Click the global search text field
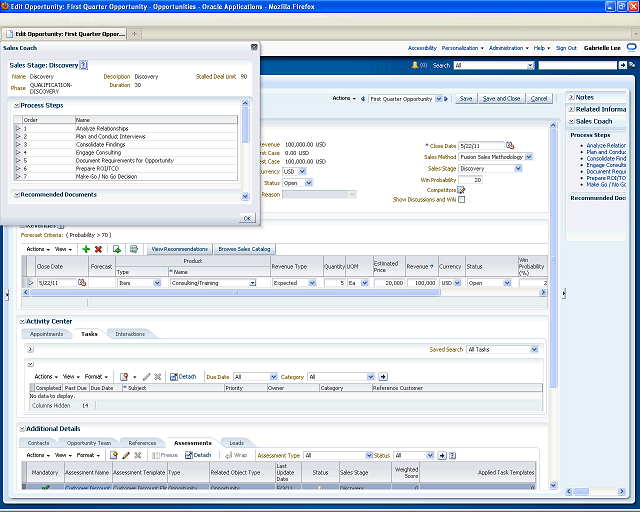Viewport: 640px width, 512px height. [x=577, y=65]
